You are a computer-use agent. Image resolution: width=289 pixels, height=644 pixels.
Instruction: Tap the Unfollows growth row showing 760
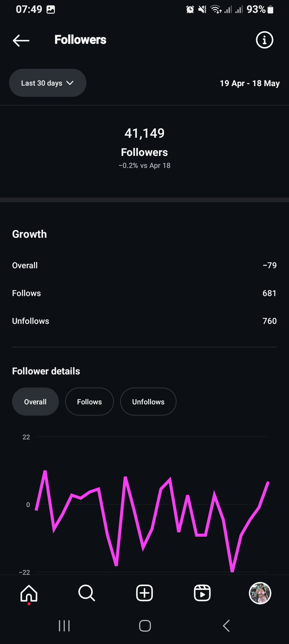coord(144,321)
